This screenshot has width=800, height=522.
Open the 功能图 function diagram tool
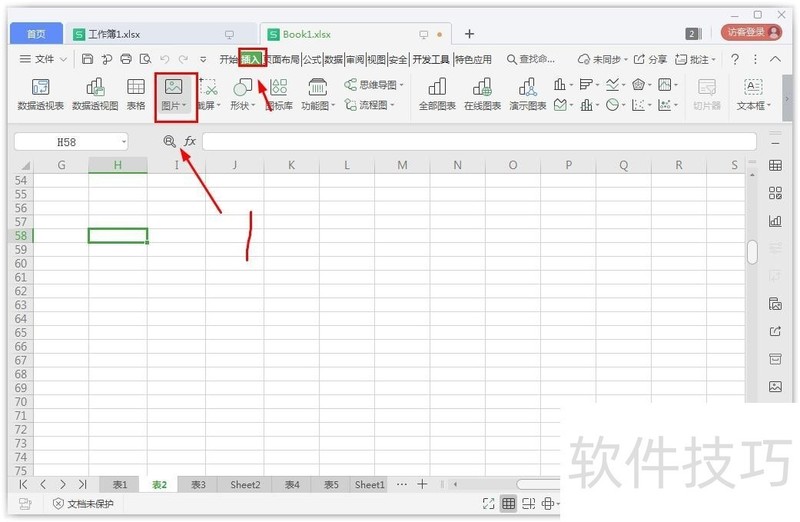tap(317, 94)
